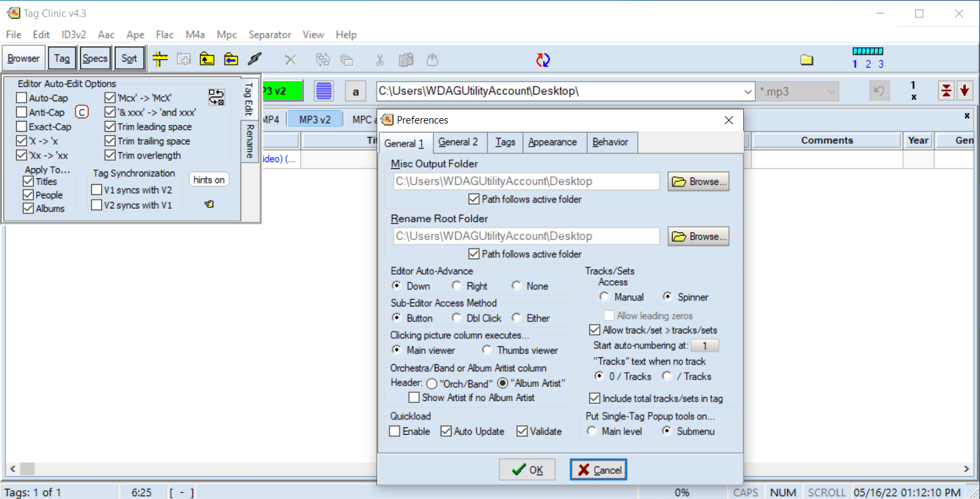Click the new folder plus icon
Screen dimensions: 980x499
(184, 59)
